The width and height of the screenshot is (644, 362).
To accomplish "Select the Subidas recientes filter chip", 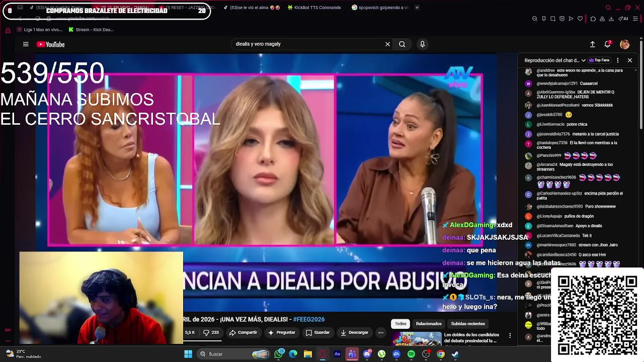I will tap(468, 324).
